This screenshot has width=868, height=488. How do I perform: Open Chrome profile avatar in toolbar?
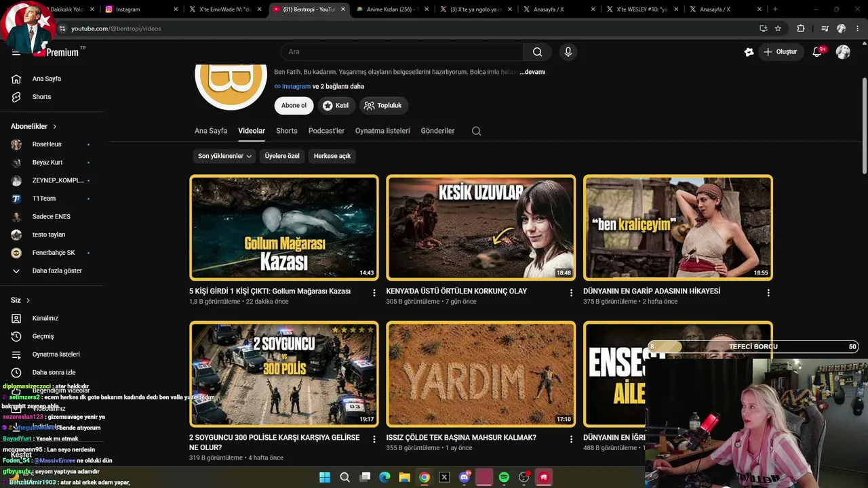click(841, 28)
